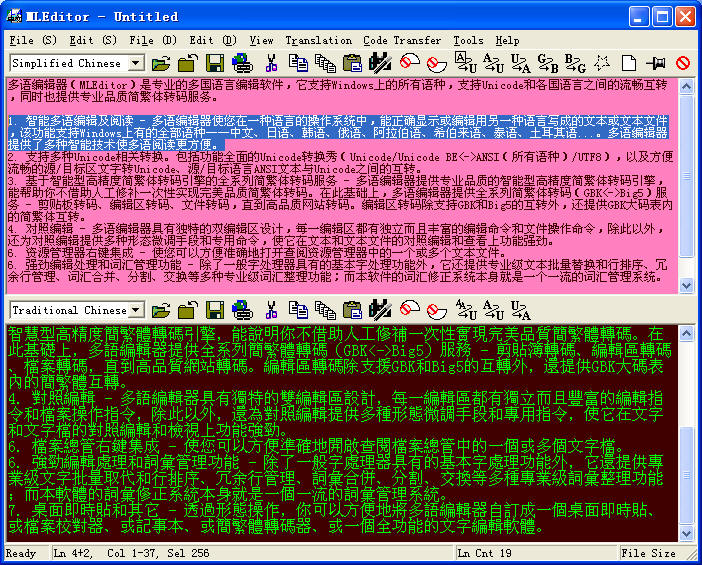
Task: Expand the Simplified Chinese language dropdown
Action: [x=135, y=63]
